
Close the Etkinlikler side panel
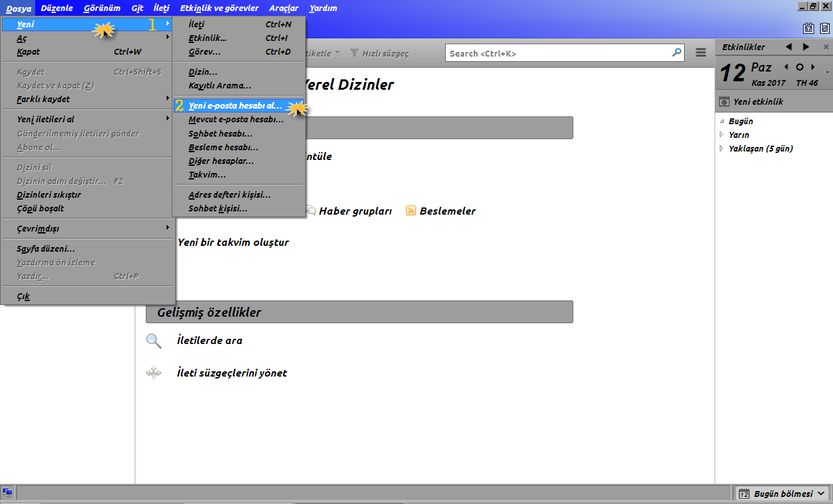[826, 47]
